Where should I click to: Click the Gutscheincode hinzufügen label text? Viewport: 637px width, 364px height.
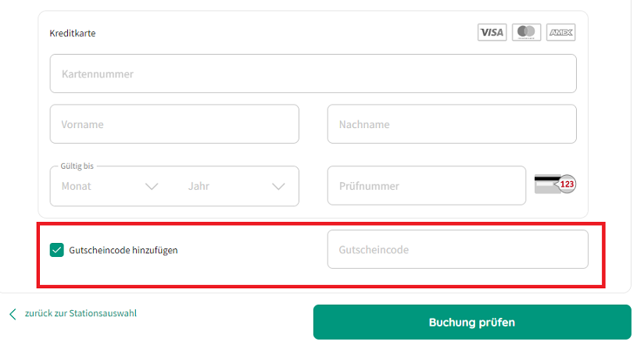pos(123,250)
